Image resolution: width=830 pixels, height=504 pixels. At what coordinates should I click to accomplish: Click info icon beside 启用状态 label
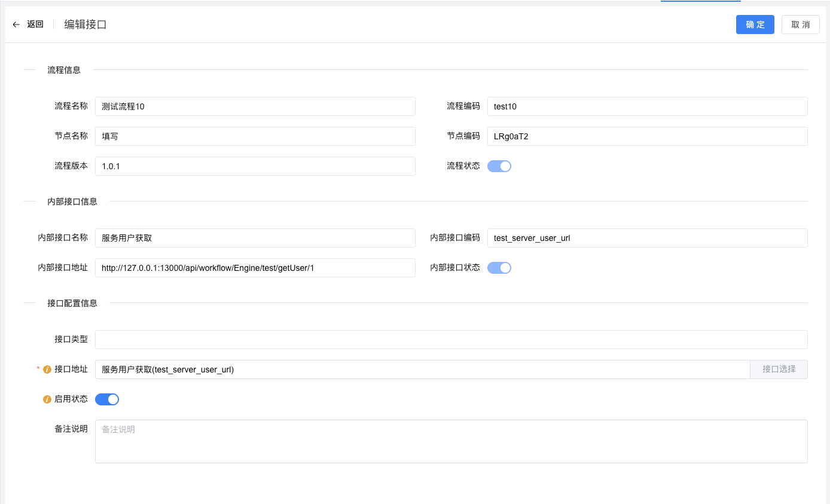[47, 399]
